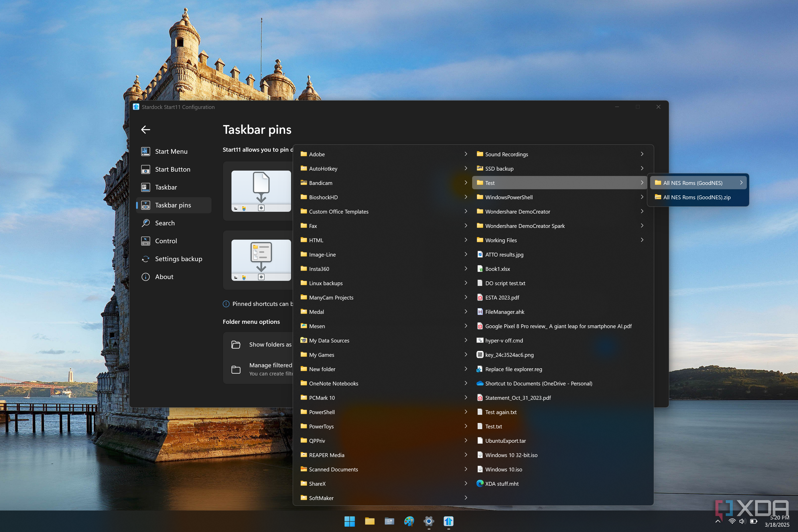Click the Windows Start button on taskbar
This screenshot has width=798, height=532.
pyautogui.click(x=349, y=521)
